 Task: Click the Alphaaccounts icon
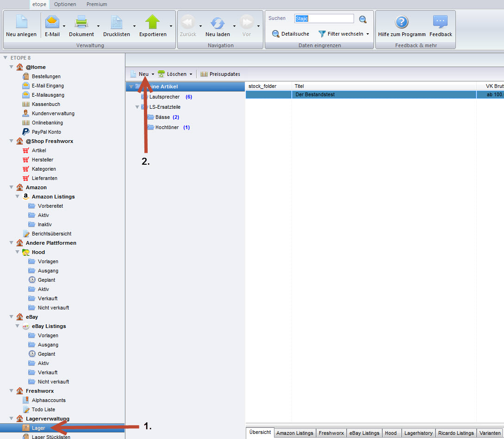click(x=26, y=400)
